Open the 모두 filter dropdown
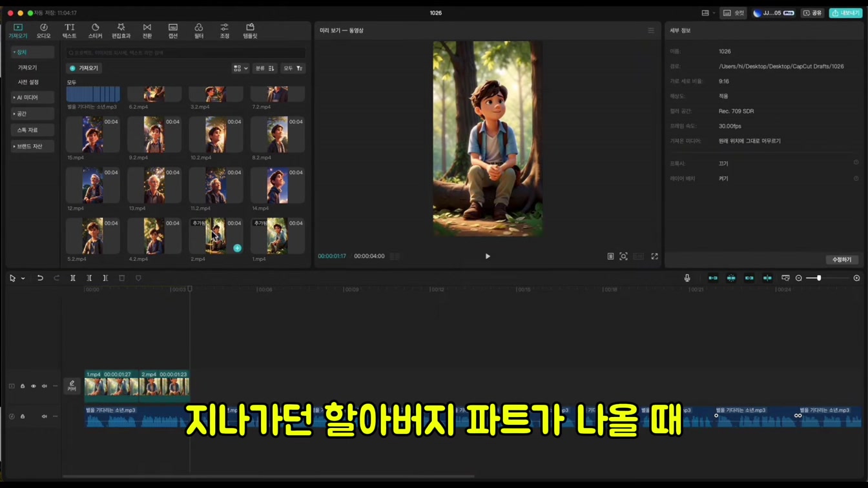 (293, 68)
